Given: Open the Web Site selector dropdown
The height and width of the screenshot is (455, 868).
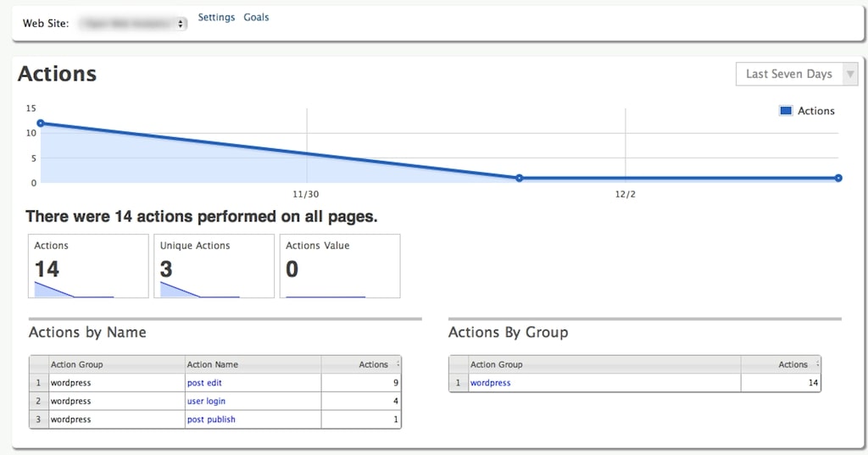Looking at the screenshot, I should 132,24.
